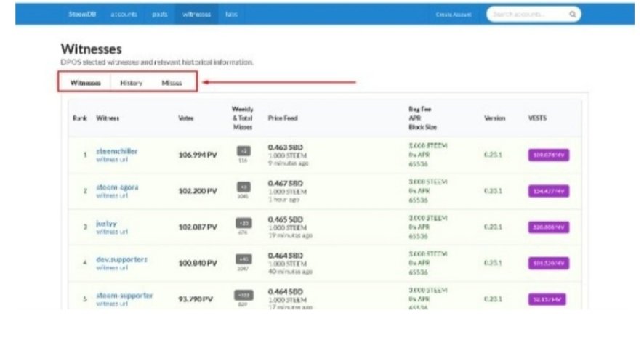Click the 106.994 PV votes value
The height and width of the screenshot is (337, 644).
point(198,155)
